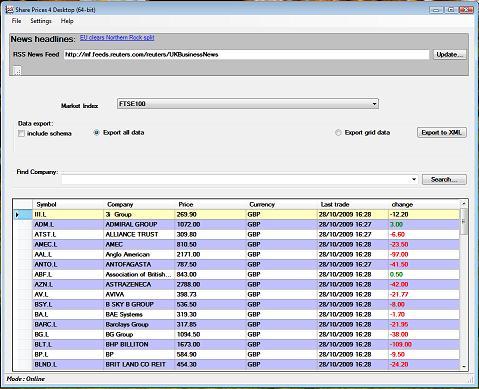
Task: Click the AVIVA company cell
Action: [139, 295]
